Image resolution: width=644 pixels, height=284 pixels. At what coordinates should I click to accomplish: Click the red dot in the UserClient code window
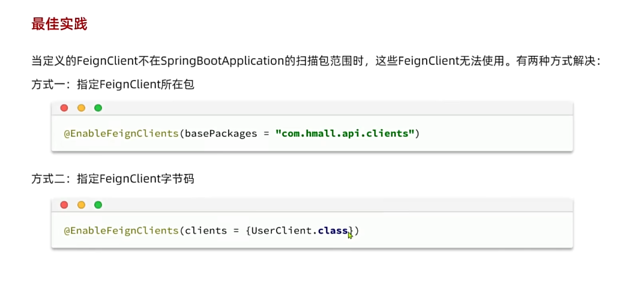[64, 205]
